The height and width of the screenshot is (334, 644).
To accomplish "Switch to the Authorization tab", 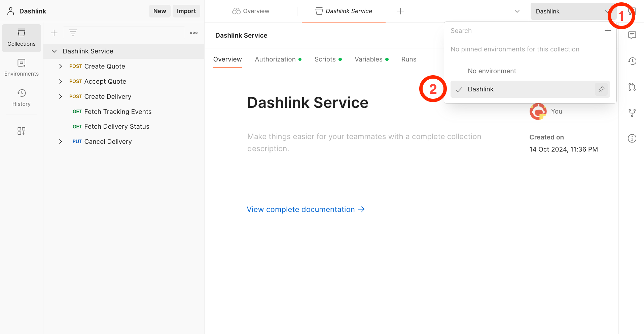I will coord(275,59).
